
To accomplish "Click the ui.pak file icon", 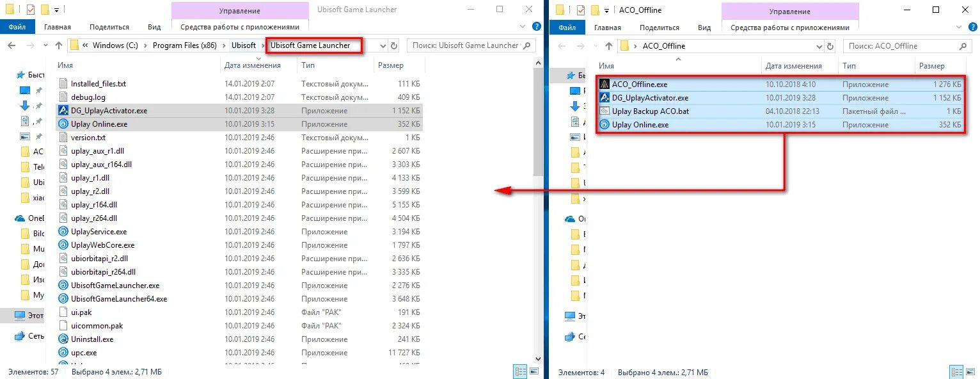I will coord(63,312).
